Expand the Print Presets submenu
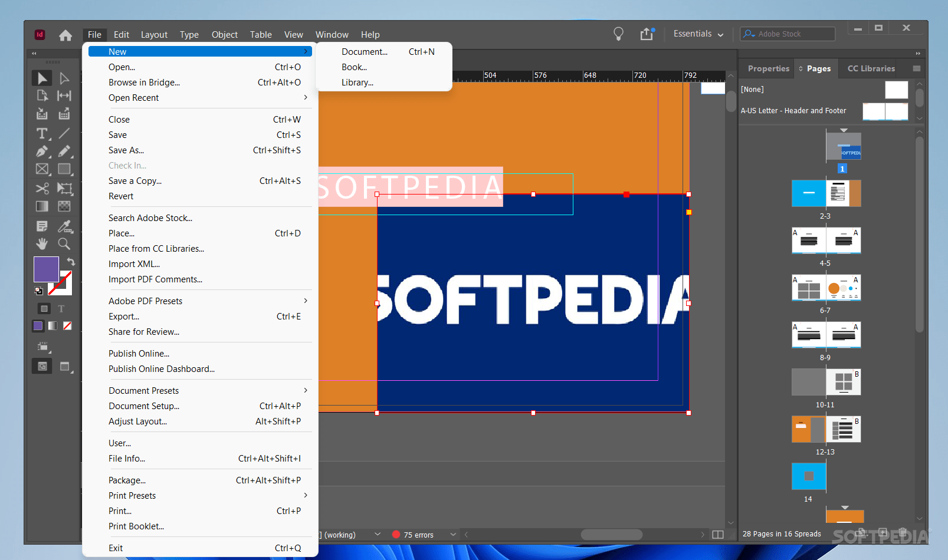948x560 pixels. (306, 496)
